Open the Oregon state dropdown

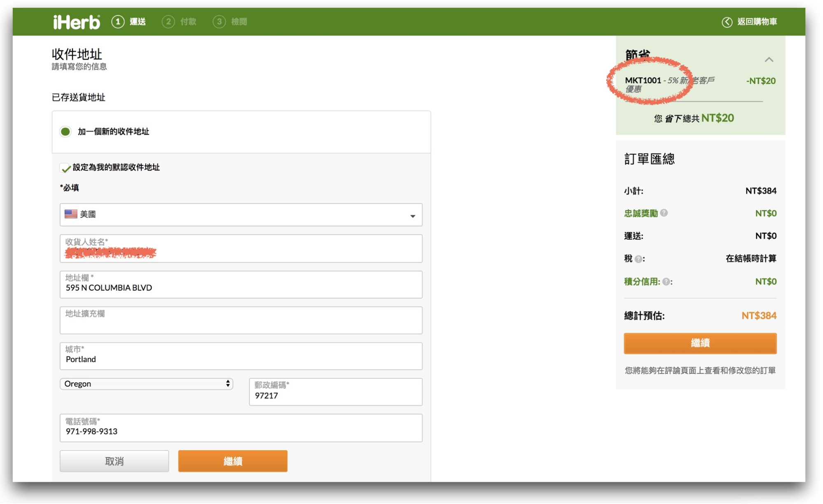pyautogui.click(x=146, y=384)
